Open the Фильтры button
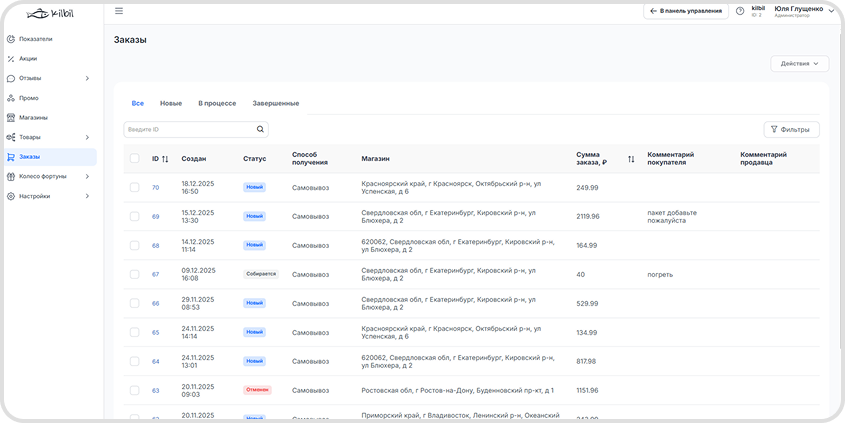This screenshot has width=845, height=423. [x=791, y=129]
